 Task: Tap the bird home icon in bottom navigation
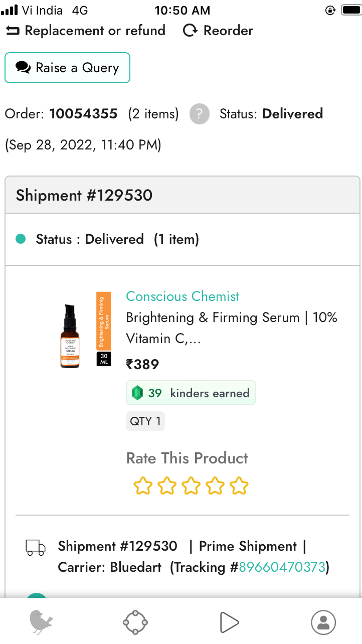click(42, 622)
